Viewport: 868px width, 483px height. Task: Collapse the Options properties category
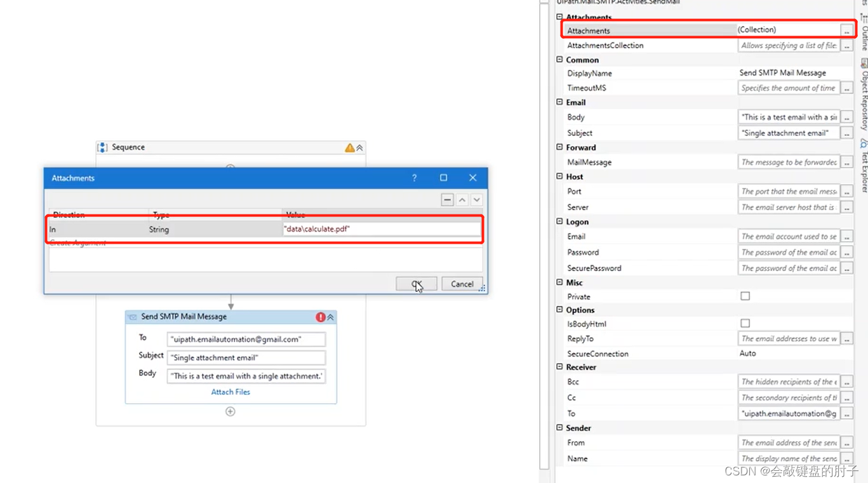(559, 310)
